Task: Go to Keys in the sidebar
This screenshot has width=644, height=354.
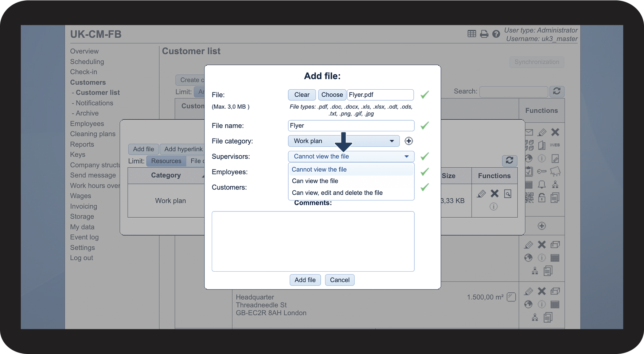Action: (x=78, y=155)
